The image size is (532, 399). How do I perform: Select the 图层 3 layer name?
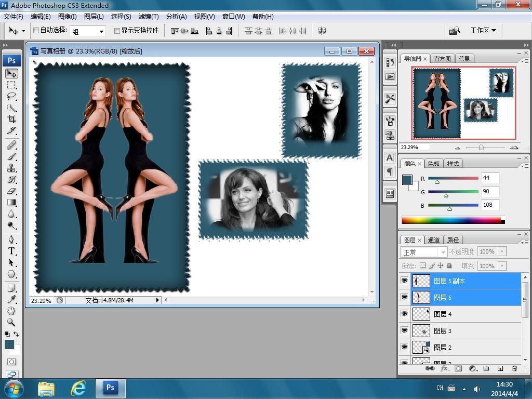443,331
